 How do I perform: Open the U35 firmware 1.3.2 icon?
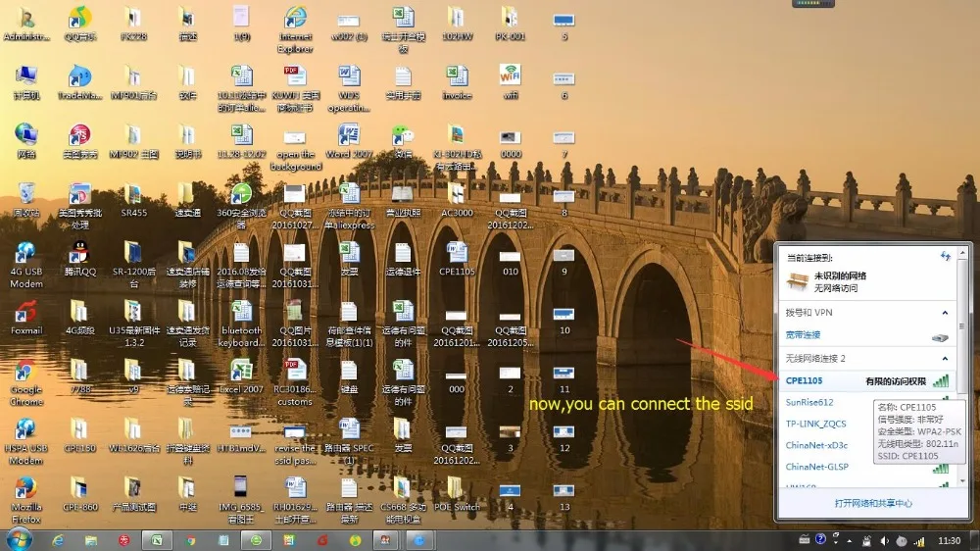point(133,324)
